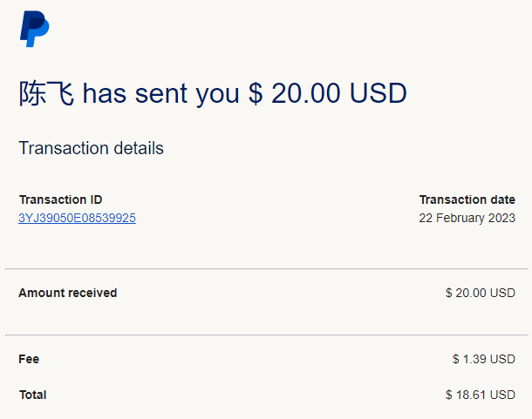The width and height of the screenshot is (532, 419).
Task: Click the Total label
Action: click(x=33, y=395)
